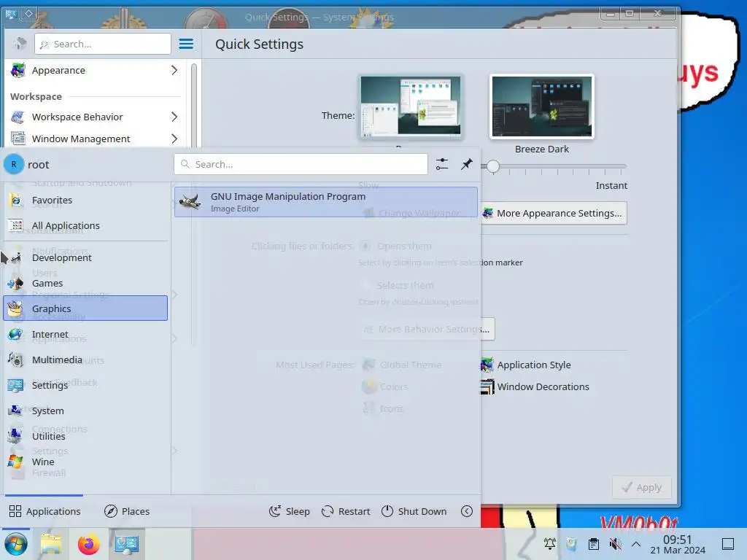This screenshot has height=560, width=747.
Task: Click the start menu orb button
Action: [16, 544]
